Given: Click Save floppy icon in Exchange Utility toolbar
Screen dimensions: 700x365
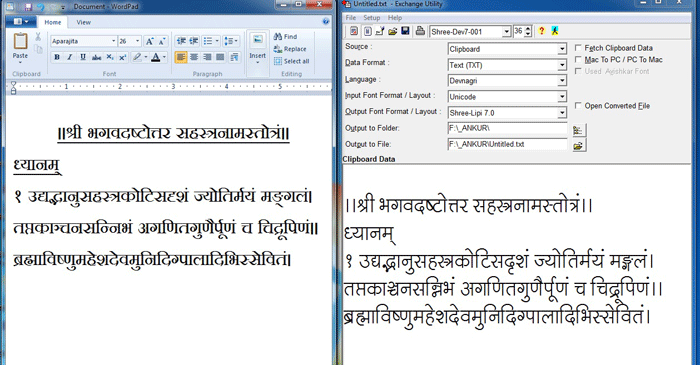Looking at the screenshot, I should pyautogui.click(x=405, y=31).
